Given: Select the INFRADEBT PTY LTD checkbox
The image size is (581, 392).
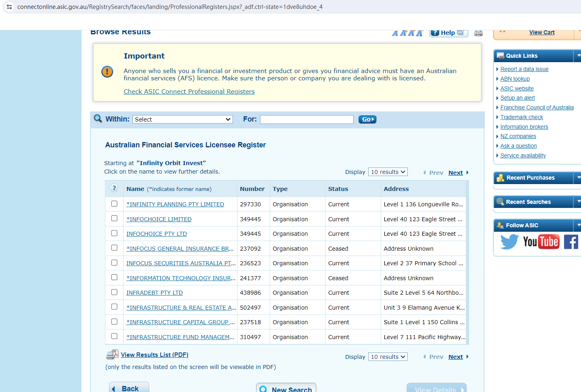Looking at the screenshot, I should click(x=114, y=292).
